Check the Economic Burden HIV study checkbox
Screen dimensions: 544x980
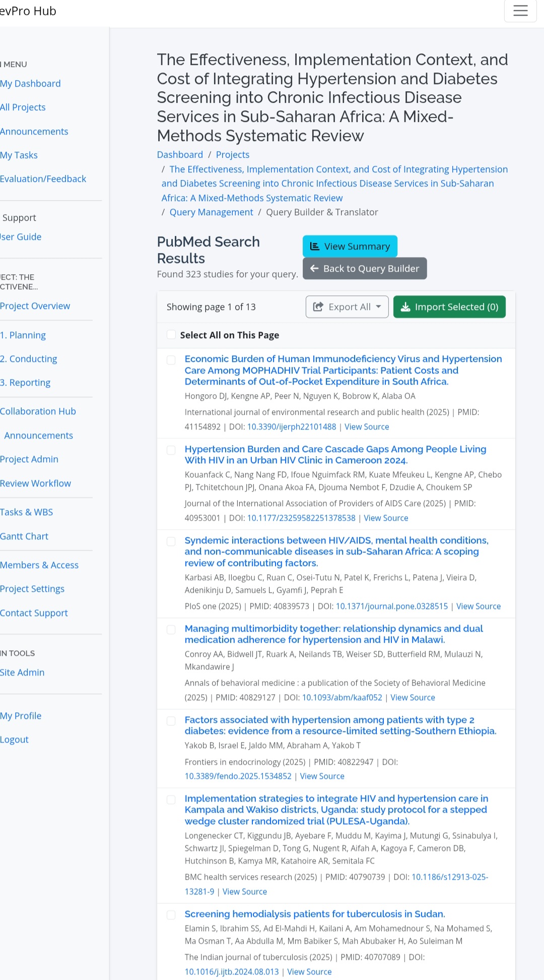pos(171,360)
